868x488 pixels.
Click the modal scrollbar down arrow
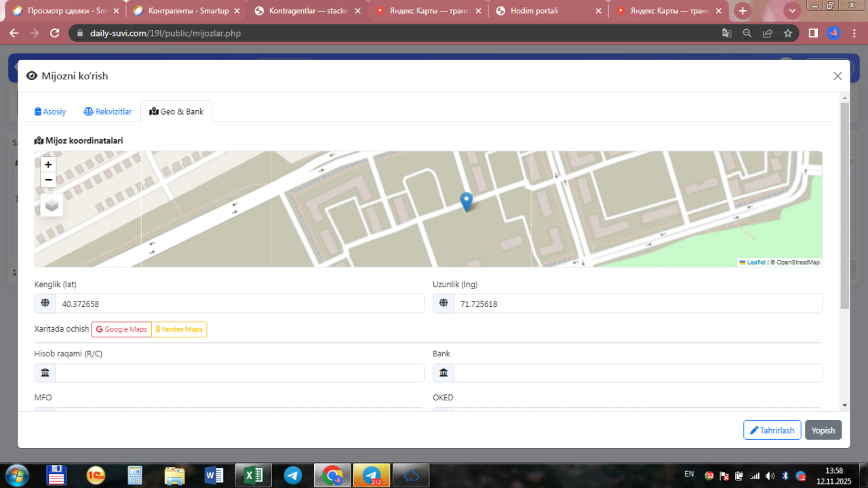point(844,405)
